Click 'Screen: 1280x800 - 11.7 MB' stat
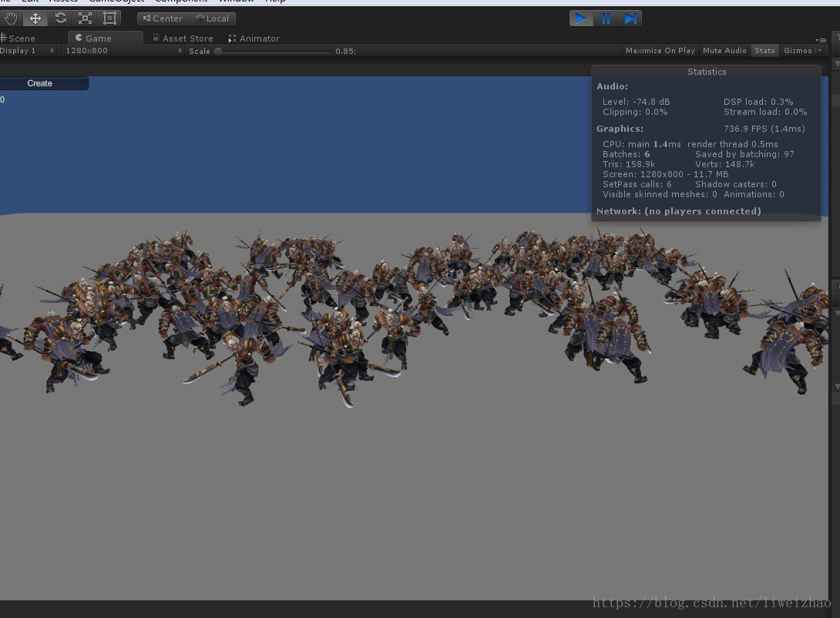Viewport: 840px width, 618px height. click(665, 175)
